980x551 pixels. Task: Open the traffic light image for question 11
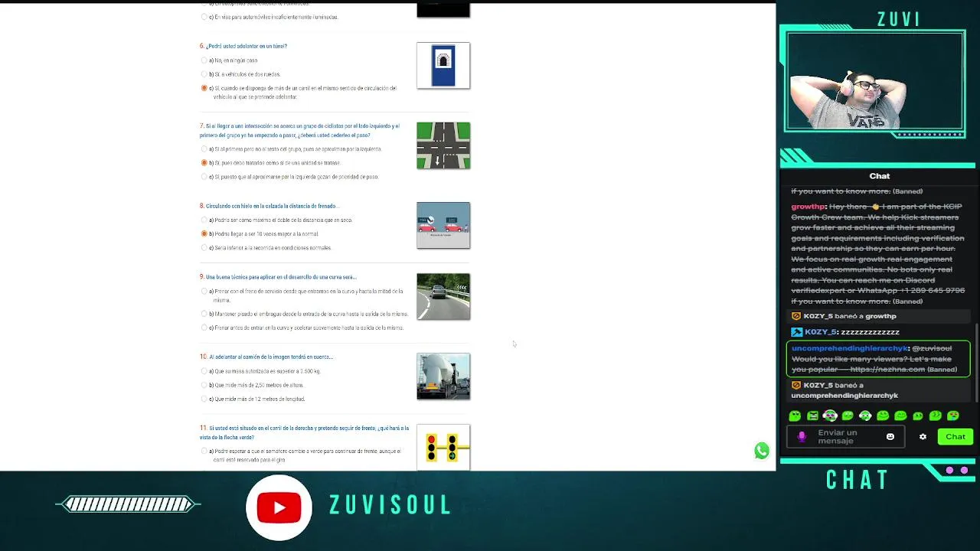click(x=443, y=447)
